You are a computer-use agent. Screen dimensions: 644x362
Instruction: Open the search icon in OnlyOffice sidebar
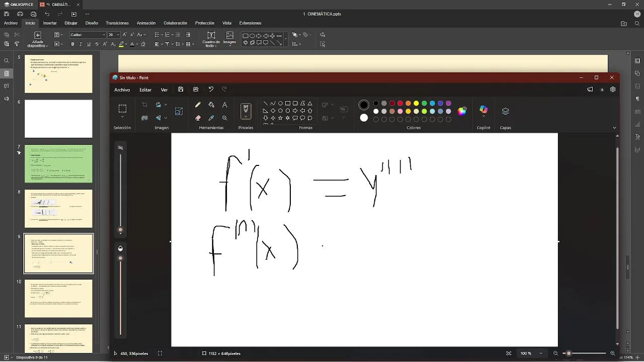[x=7, y=61]
